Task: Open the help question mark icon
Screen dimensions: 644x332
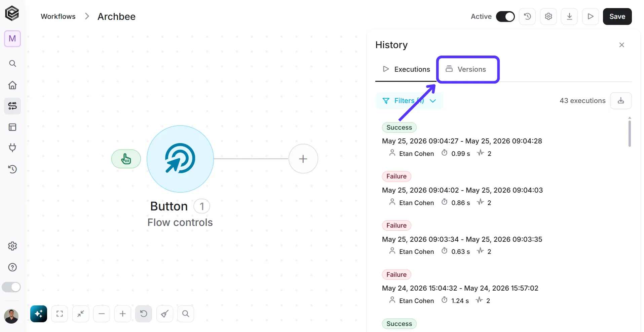Action: 12,267
